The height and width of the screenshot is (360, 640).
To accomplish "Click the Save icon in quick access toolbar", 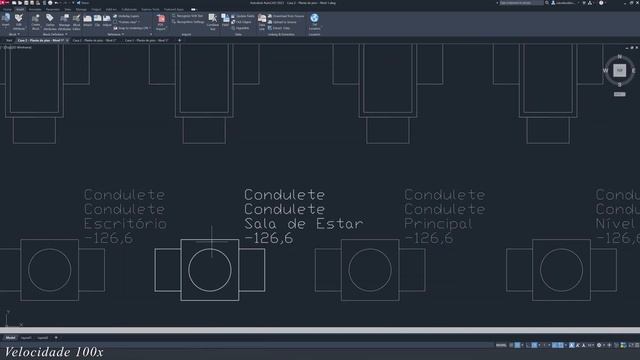I will pyautogui.click(x=26, y=3).
